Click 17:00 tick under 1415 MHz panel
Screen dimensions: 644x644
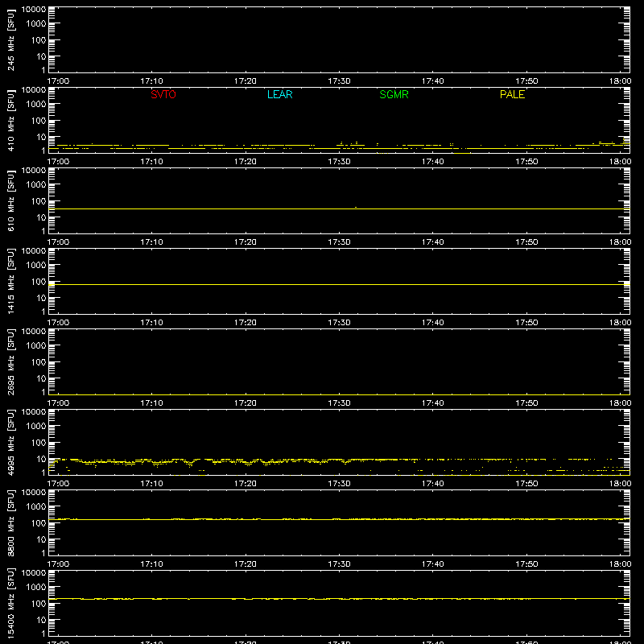click(58, 323)
